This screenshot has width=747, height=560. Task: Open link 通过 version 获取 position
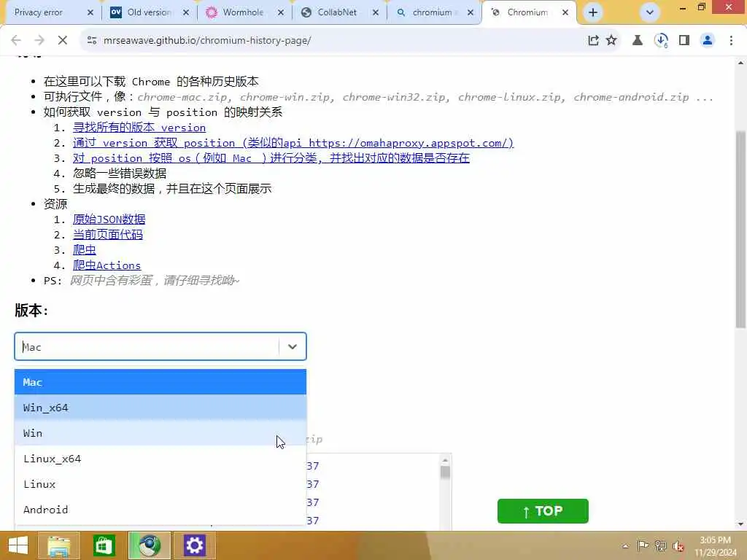coord(293,143)
